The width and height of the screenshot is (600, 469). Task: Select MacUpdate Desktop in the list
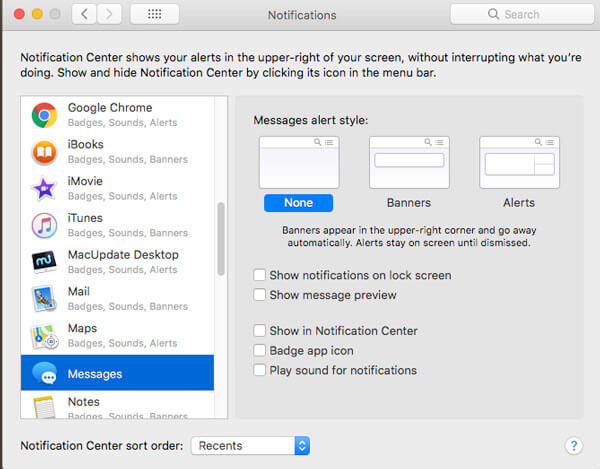pos(117,262)
